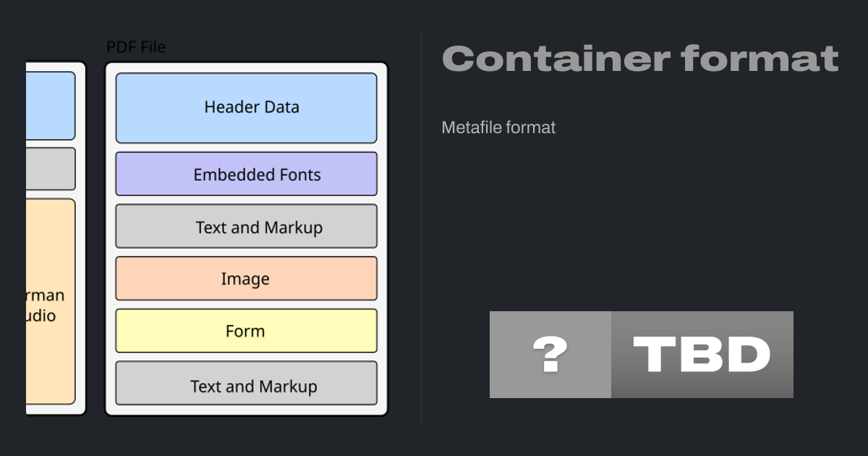Choose the yellow Form block

(246, 331)
